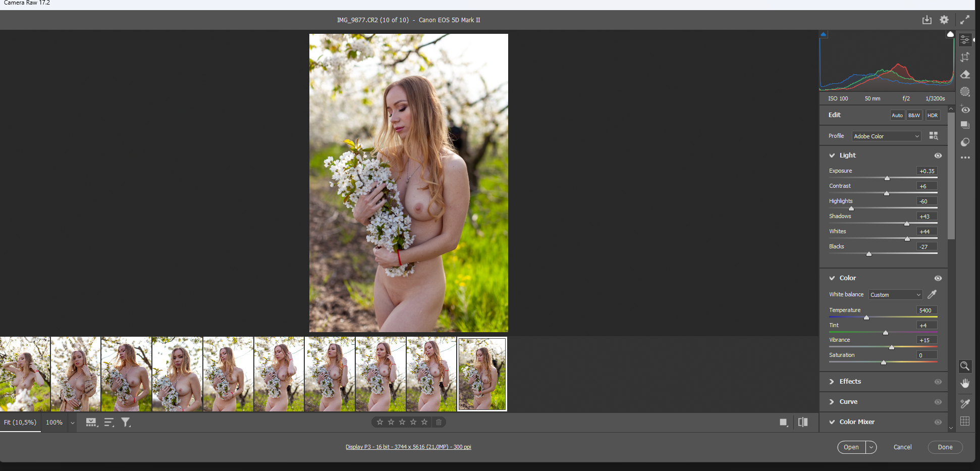The width and height of the screenshot is (980, 471).
Task: Expand the Effects section
Action: (x=832, y=382)
